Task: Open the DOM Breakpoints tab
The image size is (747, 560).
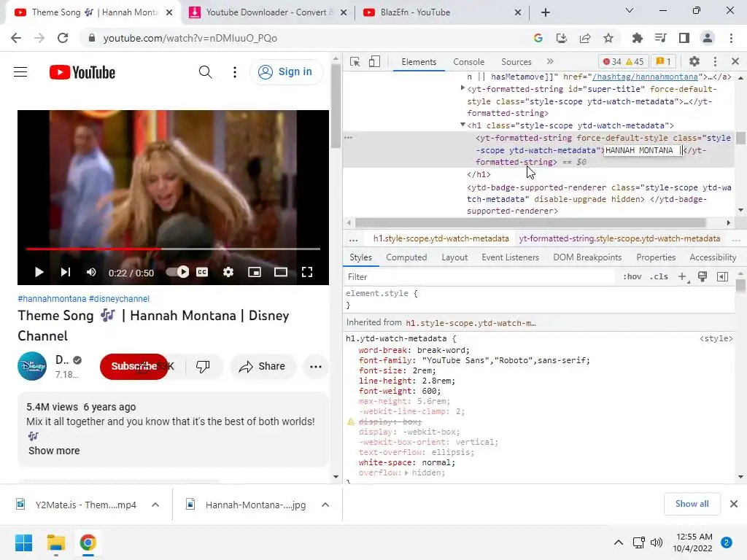Action: point(587,257)
